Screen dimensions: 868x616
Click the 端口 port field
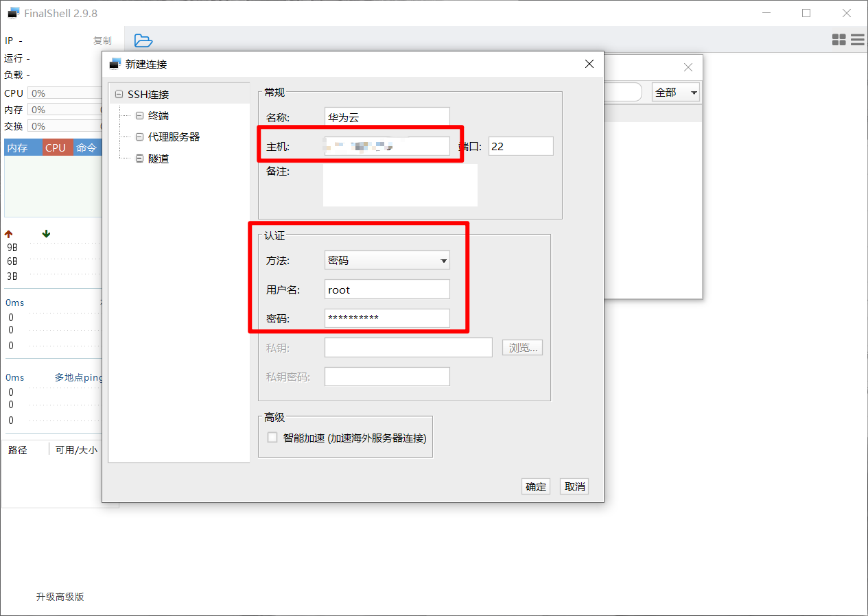tap(521, 146)
